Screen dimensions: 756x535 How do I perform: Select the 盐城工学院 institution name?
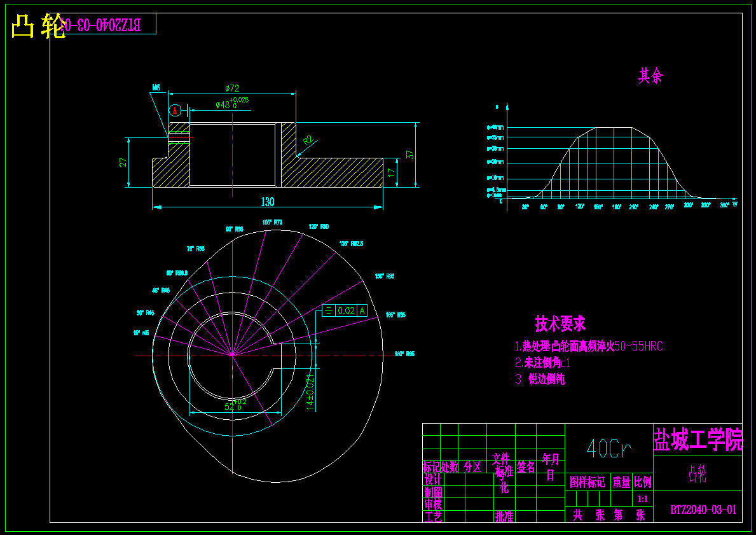tap(698, 440)
